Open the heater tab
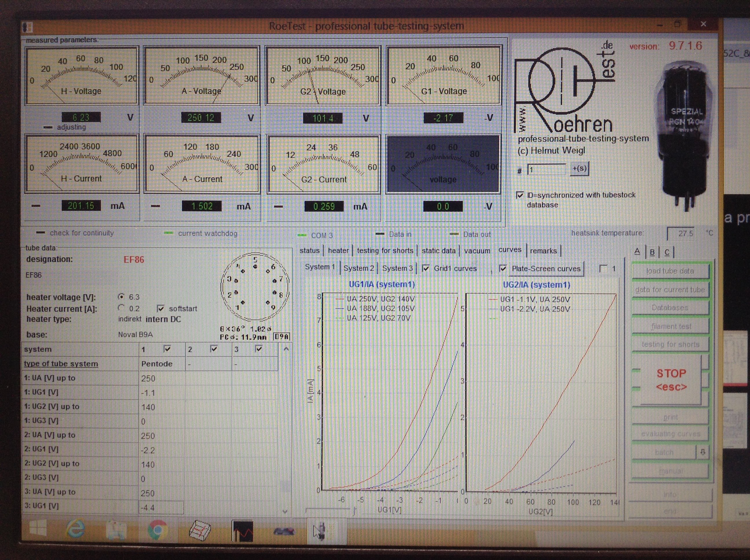Image resolution: width=750 pixels, height=560 pixels. tap(338, 250)
